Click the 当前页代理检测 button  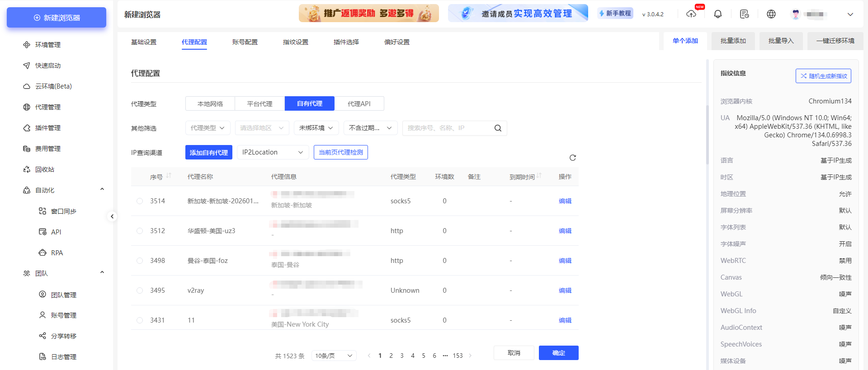point(341,152)
